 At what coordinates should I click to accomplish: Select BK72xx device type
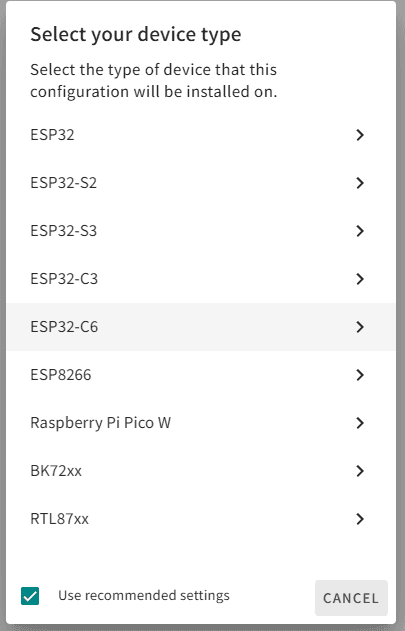click(x=201, y=470)
